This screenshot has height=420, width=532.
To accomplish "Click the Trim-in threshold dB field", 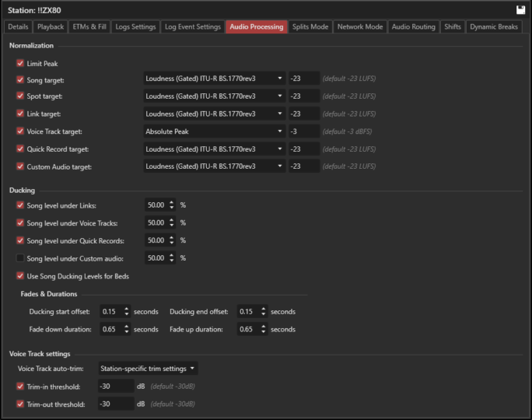I will pyautogui.click(x=116, y=386).
